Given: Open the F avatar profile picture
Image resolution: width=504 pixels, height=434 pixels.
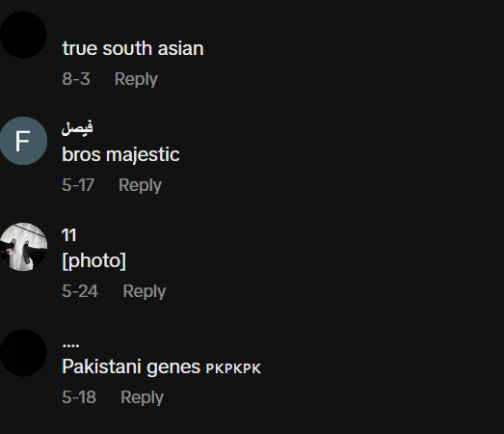Looking at the screenshot, I should [23, 141].
